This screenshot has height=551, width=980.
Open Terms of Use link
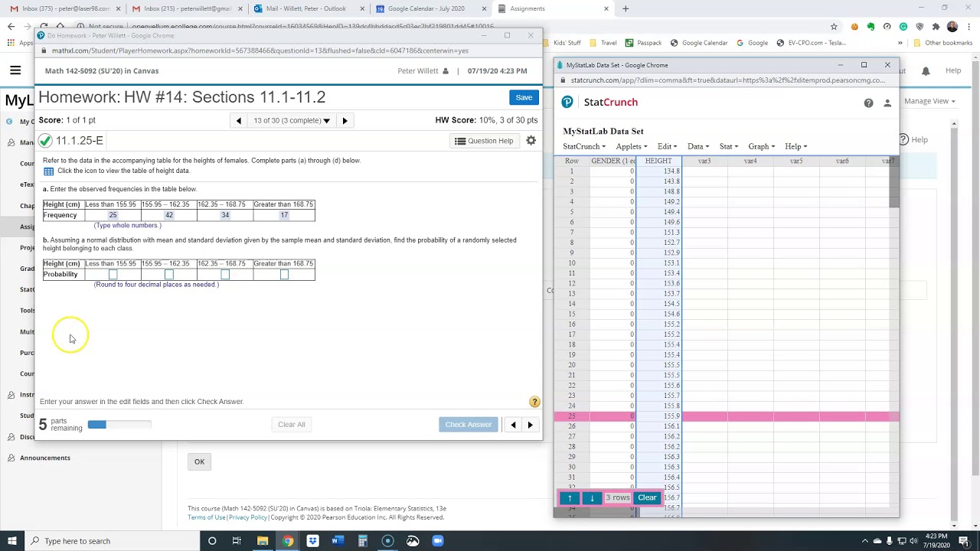(x=207, y=517)
